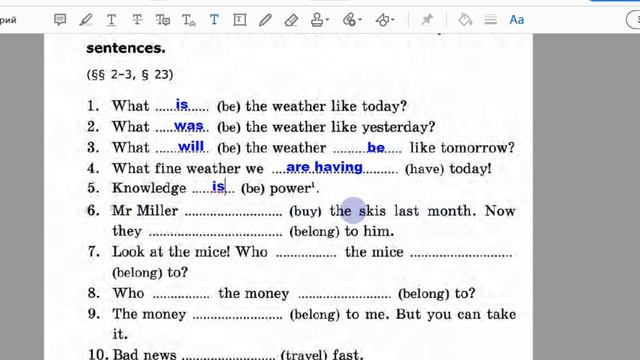Click the typed answer 'are having' in sentence 4

point(324,167)
